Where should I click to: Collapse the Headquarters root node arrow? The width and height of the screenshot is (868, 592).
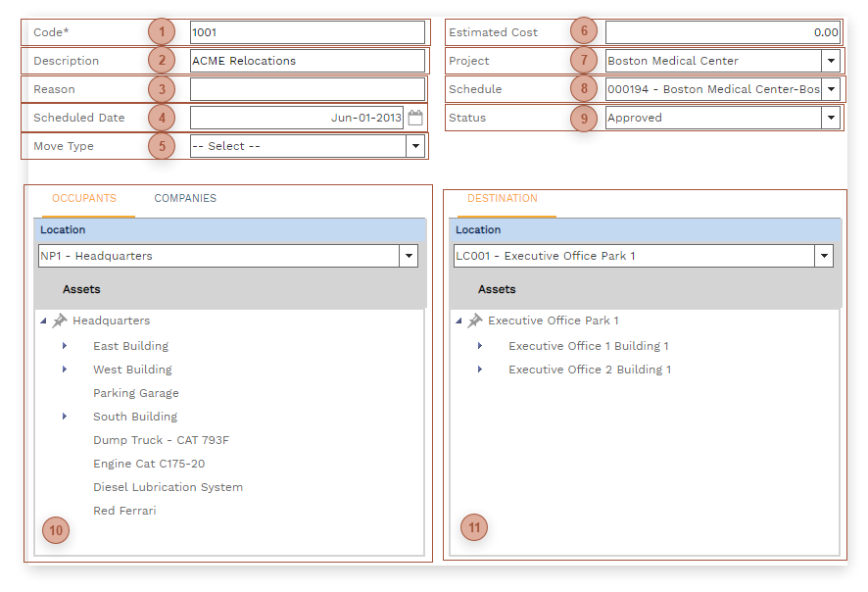[x=43, y=321]
